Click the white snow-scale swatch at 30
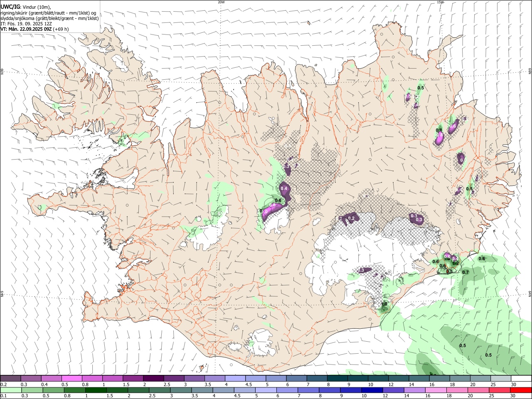The width and height of the screenshot is (532, 399). click(x=521, y=378)
